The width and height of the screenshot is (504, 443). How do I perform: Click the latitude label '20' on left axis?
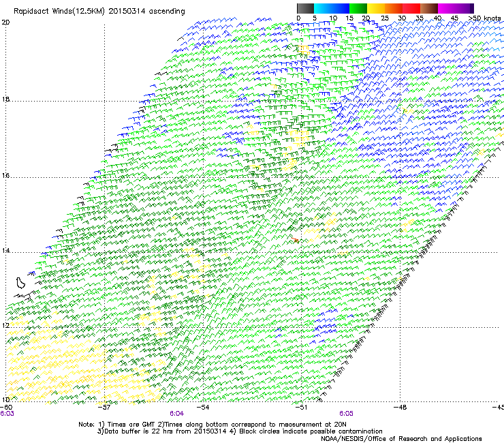click(5, 22)
